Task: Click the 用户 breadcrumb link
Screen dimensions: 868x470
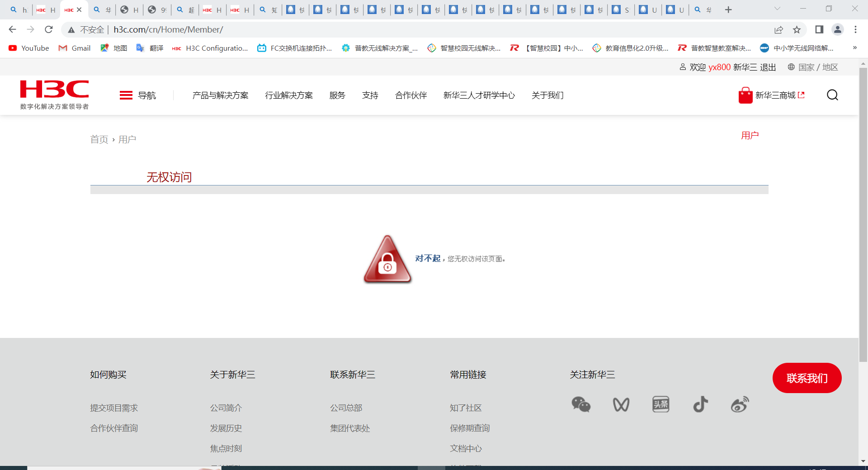Action: point(127,139)
